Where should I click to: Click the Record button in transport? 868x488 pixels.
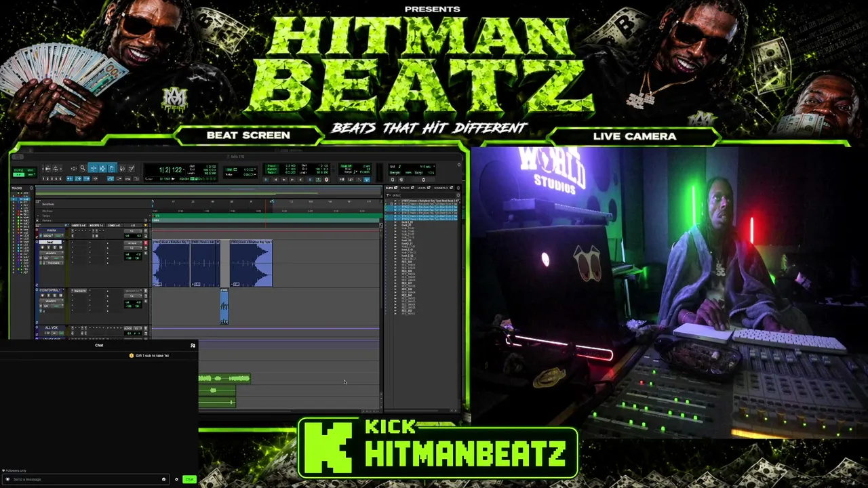coord(326,180)
